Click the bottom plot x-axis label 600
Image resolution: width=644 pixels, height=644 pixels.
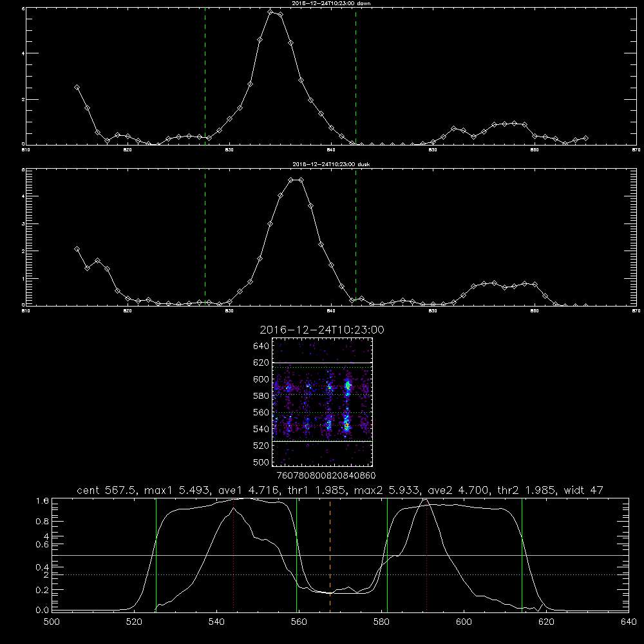point(464,622)
